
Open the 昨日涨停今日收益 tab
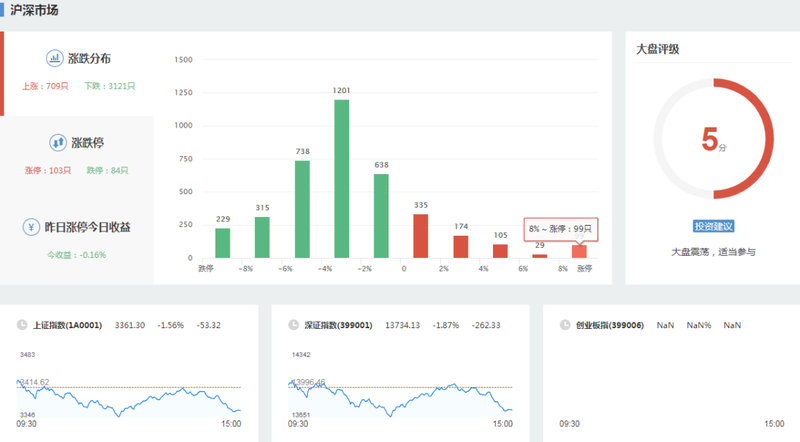88,227
